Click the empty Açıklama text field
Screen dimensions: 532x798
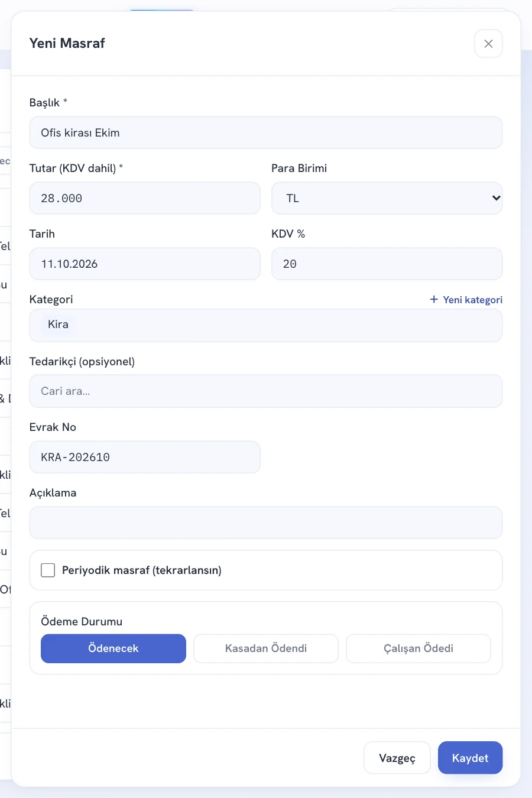click(266, 523)
